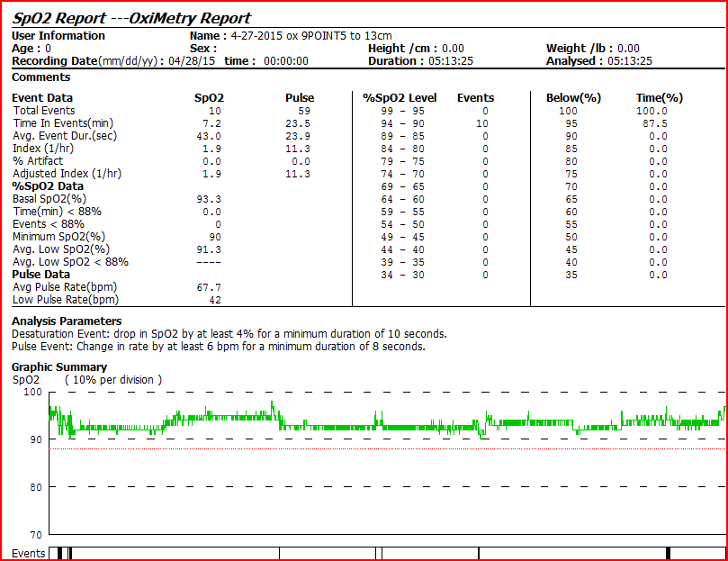Select the Basal SpO2 value 93.3
The height and width of the screenshot is (561, 728).
[208, 198]
